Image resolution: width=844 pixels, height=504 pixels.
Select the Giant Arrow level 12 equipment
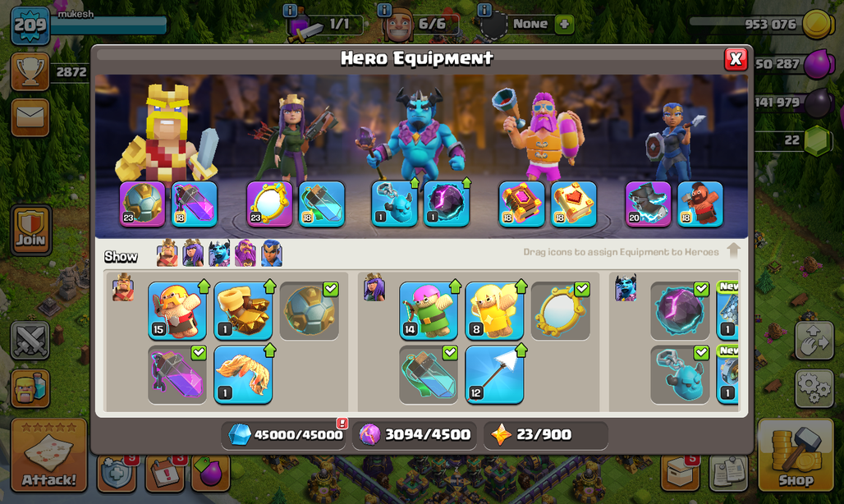click(x=494, y=375)
